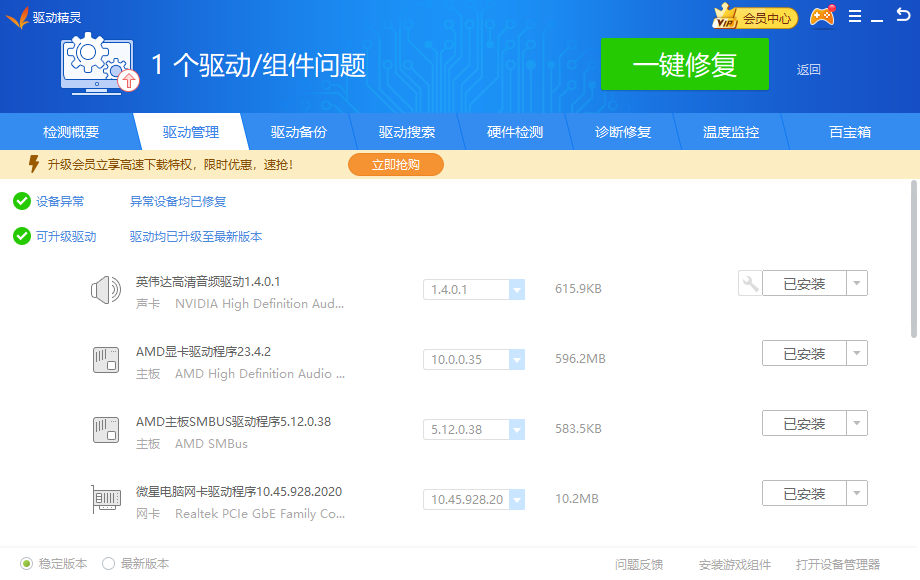Expand 已安装 arrow for 微星电脑网卡驱动
Image resolution: width=920 pixels, height=580 pixels.
[x=857, y=493]
